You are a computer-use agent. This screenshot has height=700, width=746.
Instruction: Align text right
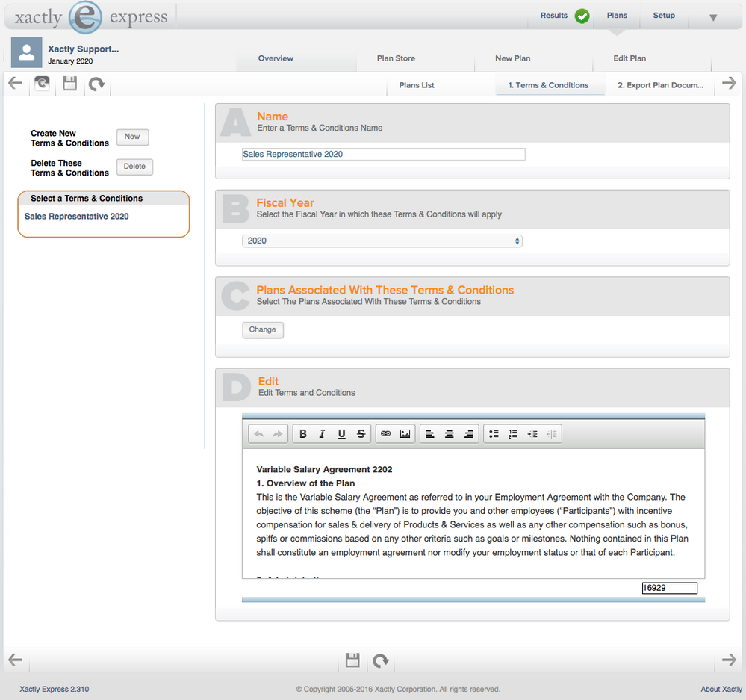[x=469, y=434]
